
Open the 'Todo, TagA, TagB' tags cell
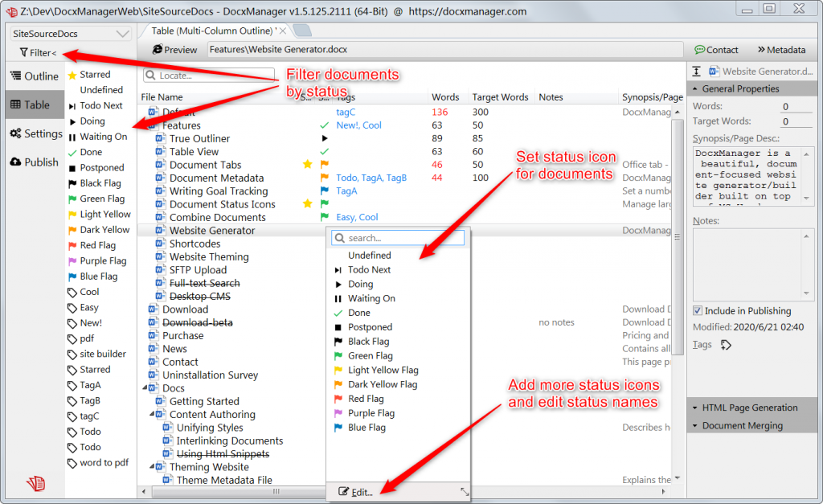(x=371, y=178)
